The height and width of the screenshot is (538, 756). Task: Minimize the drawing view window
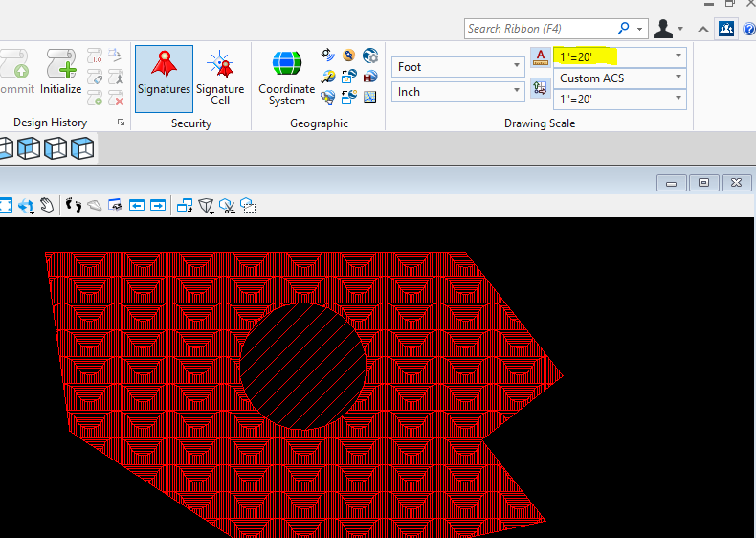point(672,183)
